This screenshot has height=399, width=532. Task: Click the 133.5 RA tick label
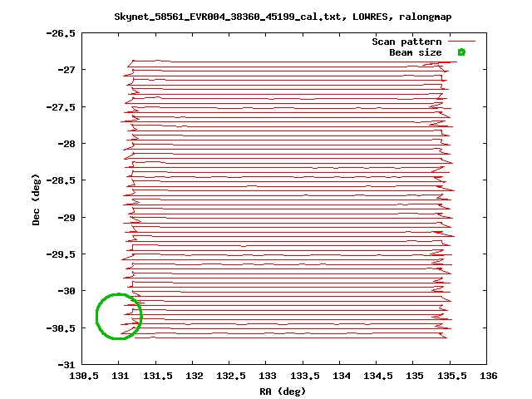pos(305,376)
